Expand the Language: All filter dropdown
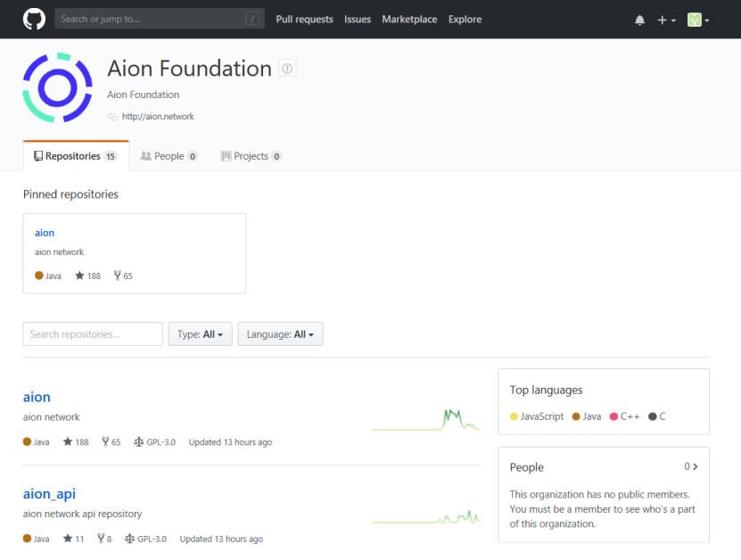741x560 pixels. (x=280, y=334)
